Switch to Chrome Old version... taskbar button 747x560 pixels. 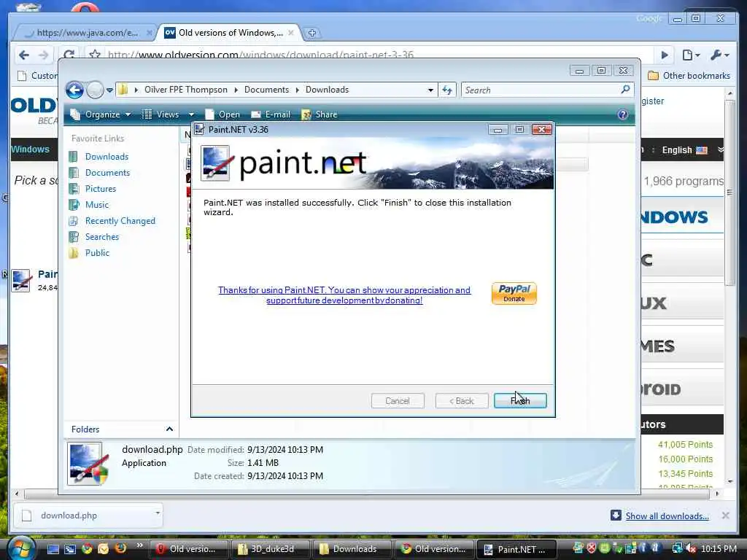click(435, 549)
